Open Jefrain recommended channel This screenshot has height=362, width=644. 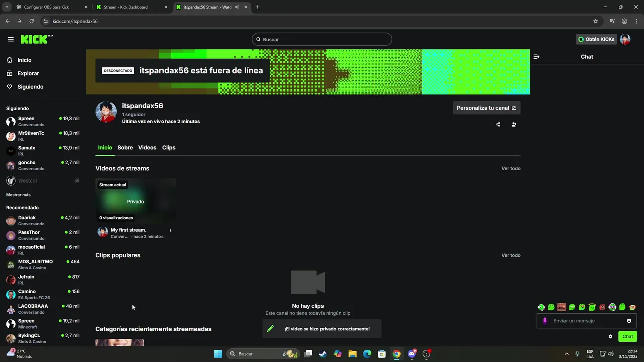pos(43,280)
